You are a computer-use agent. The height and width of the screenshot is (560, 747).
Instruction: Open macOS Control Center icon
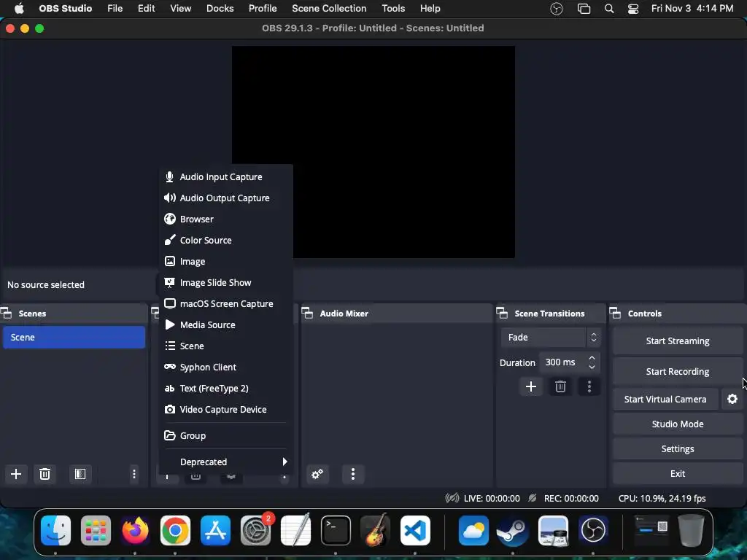pyautogui.click(x=633, y=9)
